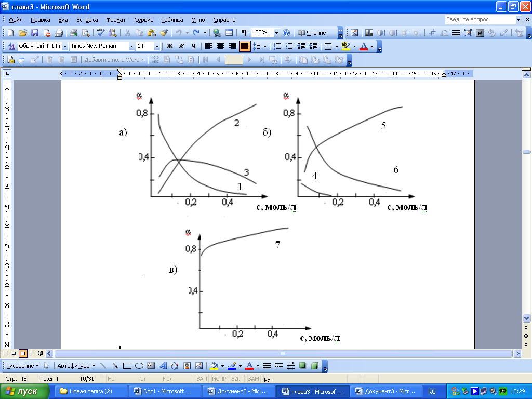Open the font size 14 dropdown
The height and width of the screenshot is (399, 532).
click(x=157, y=46)
